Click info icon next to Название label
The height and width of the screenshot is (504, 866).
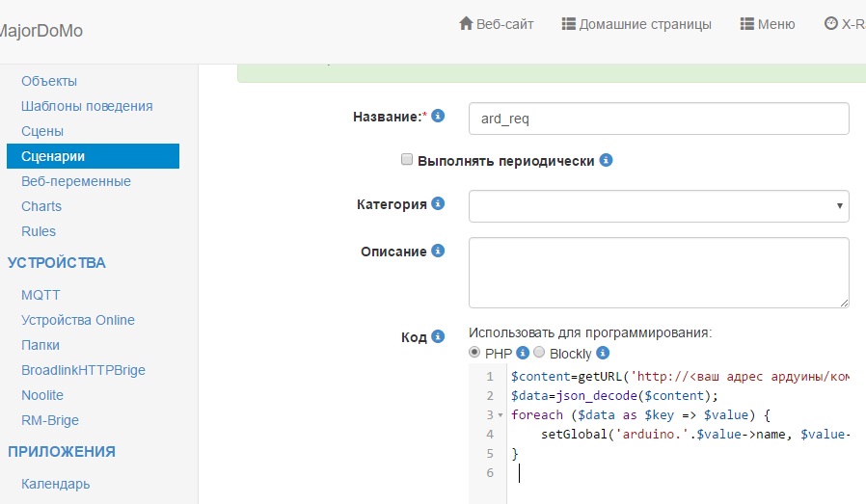click(x=438, y=117)
